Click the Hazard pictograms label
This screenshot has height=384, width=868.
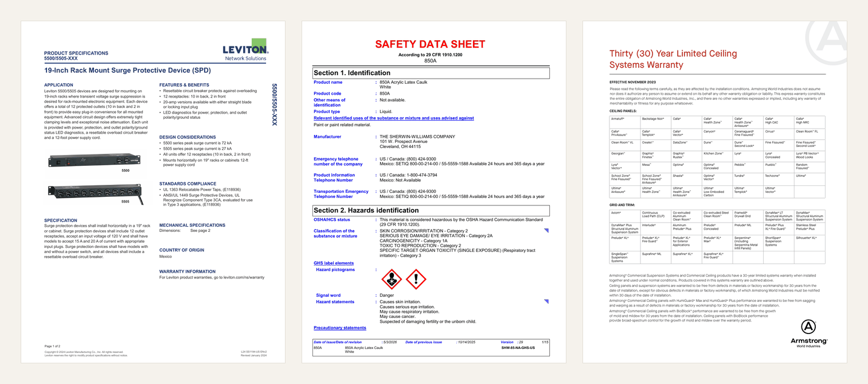pos(335,269)
